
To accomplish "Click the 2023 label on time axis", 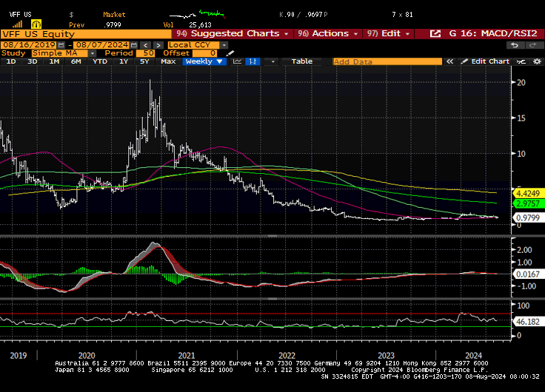I will 386,356.
